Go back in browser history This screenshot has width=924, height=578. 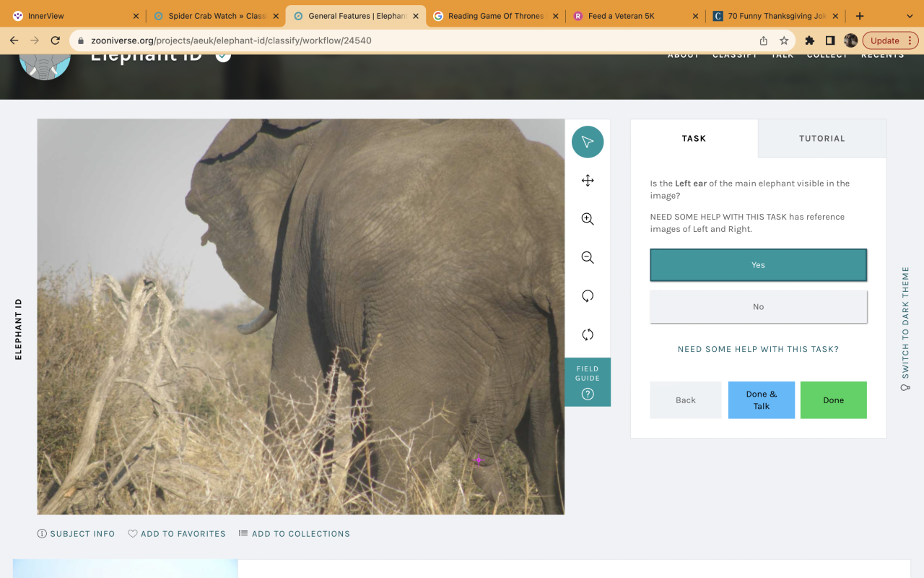(14, 40)
